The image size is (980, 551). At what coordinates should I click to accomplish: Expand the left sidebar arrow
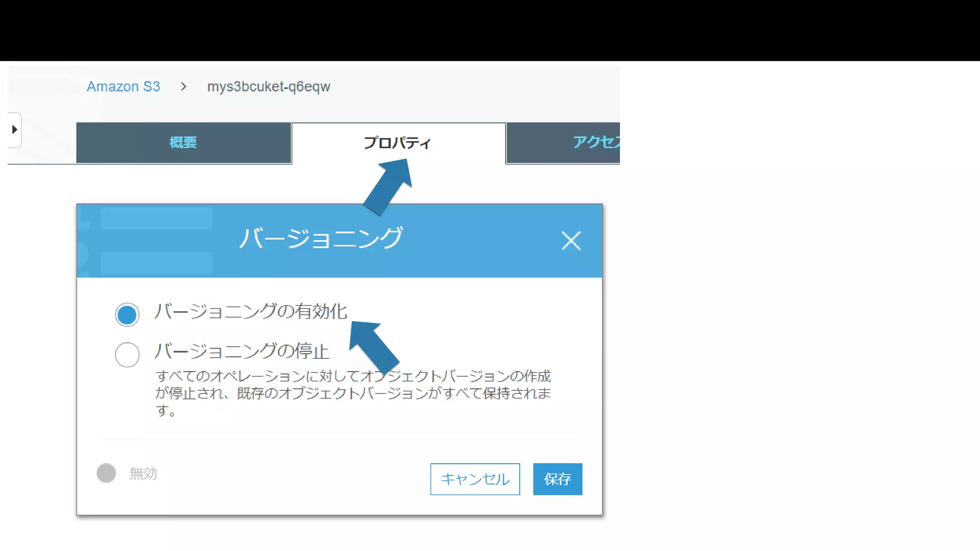14,130
